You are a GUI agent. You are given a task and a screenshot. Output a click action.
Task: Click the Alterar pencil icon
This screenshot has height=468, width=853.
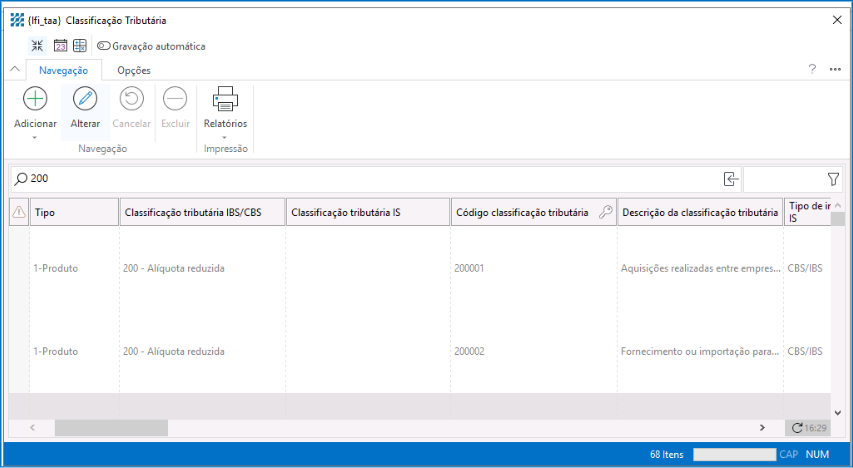pyautogui.click(x=85, y=99)
